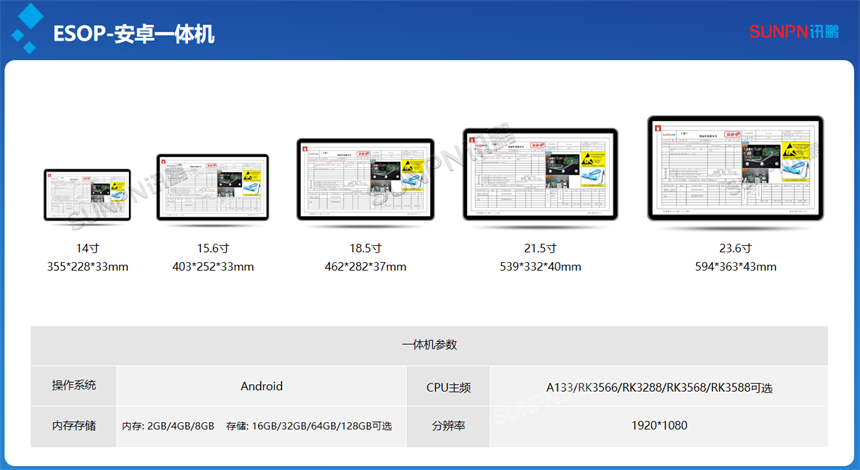
Task: Select the 21.5寸 device image
Action: (x=539, y=175)
